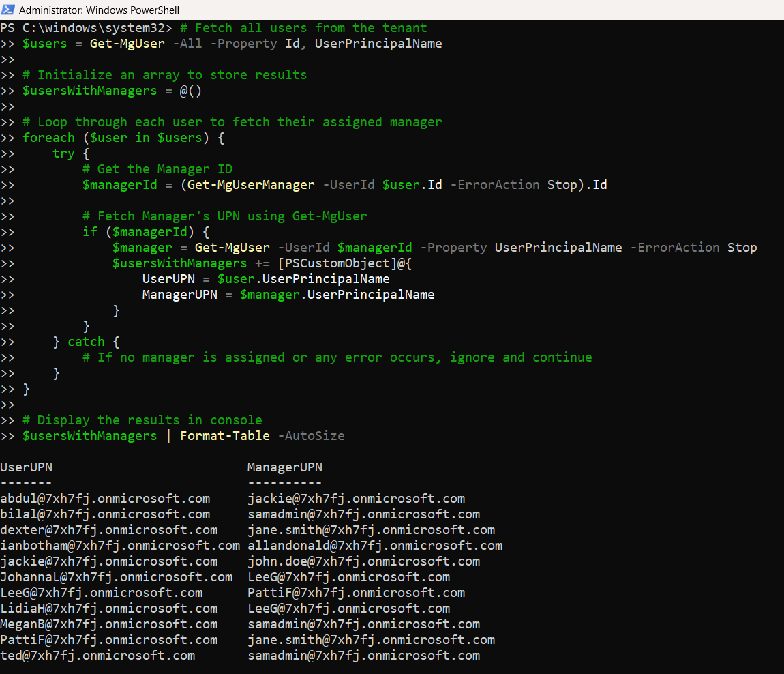This screenshot has width=784, height=674.
Task: Click user 'bilal@7xh7fj.onmicrosoft.com'
Action: click(105, 514)
